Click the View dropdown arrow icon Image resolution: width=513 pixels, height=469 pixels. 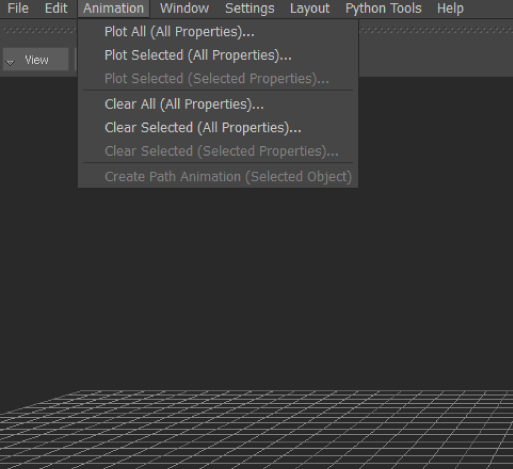[x=10, y=62]
